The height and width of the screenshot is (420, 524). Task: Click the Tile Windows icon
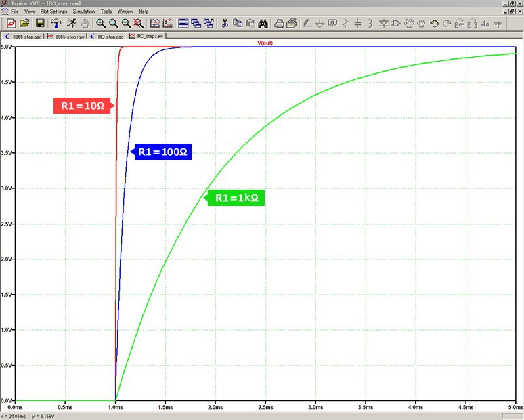point(183,24)
